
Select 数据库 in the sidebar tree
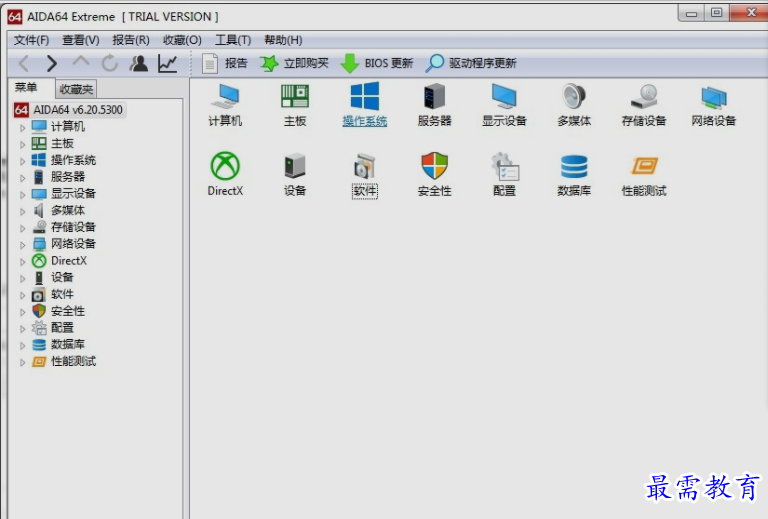(x=68, y=344)
